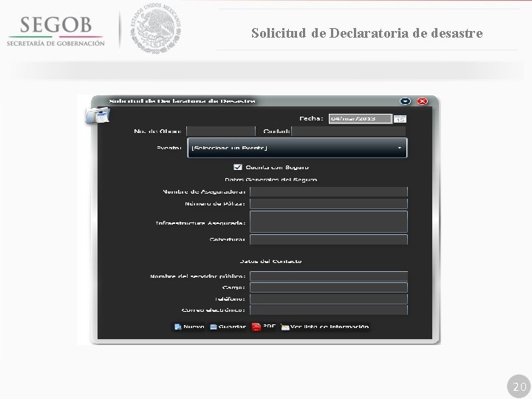Image resolution: width=532 pixels, height=399 pixels.
Task: Open the Seleccione un Evento dropdown
Action: [x=297, y=148]
